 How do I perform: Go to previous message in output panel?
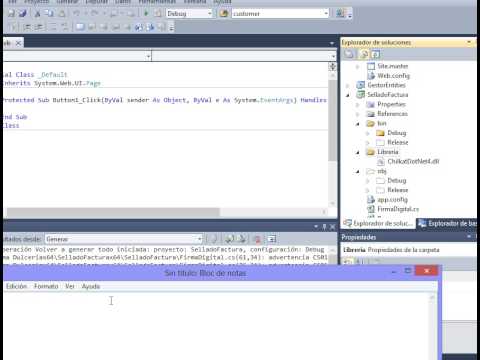coord(229,239)
